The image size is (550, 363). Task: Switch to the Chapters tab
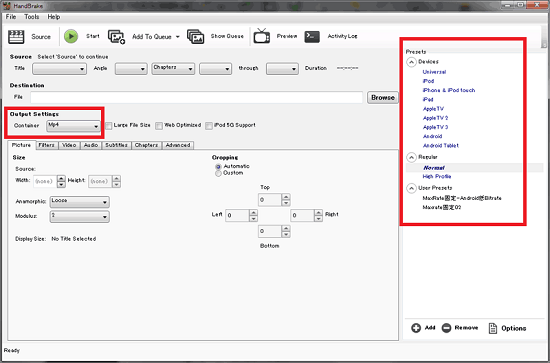(x=147, y=145)
